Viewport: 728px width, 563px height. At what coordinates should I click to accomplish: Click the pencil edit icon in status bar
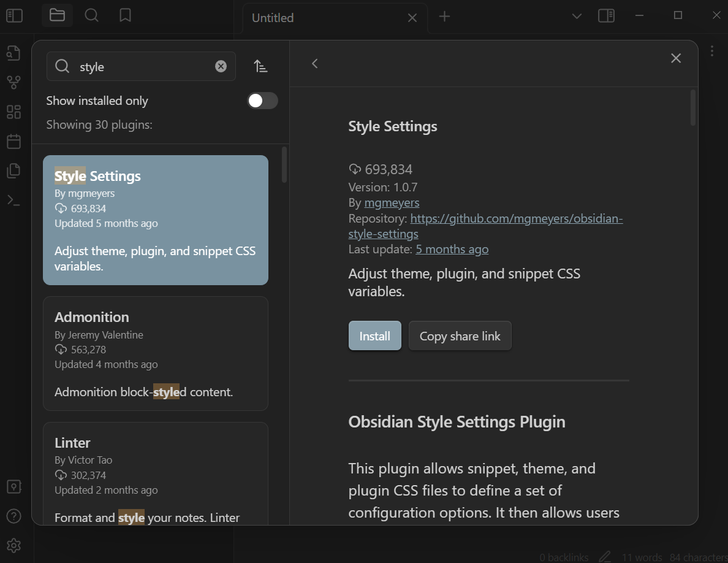pyautogui.click(x=604, y=557)
